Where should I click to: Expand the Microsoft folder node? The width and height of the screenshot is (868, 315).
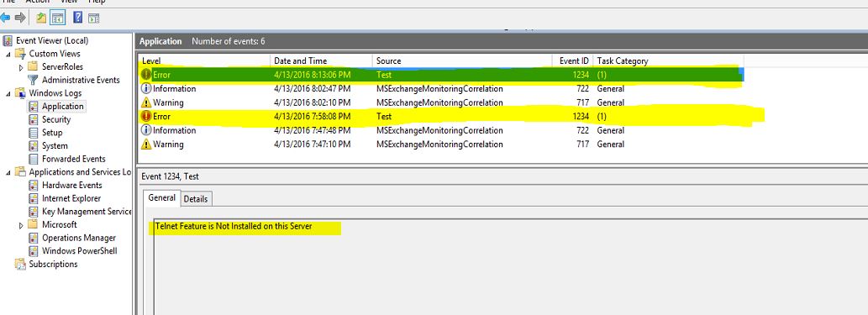coord(22,225)
